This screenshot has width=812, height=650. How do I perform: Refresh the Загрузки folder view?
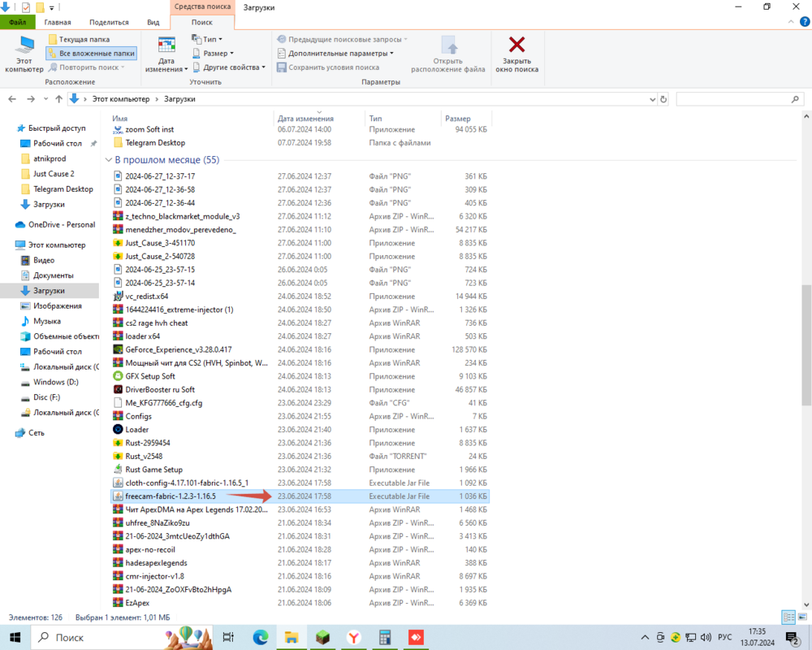coord(663,99)
